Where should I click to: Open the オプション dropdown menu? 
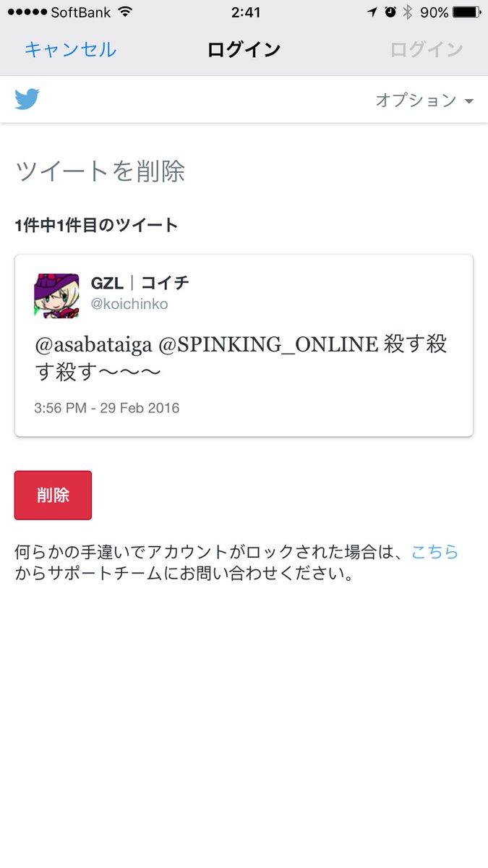pos(424,100)
